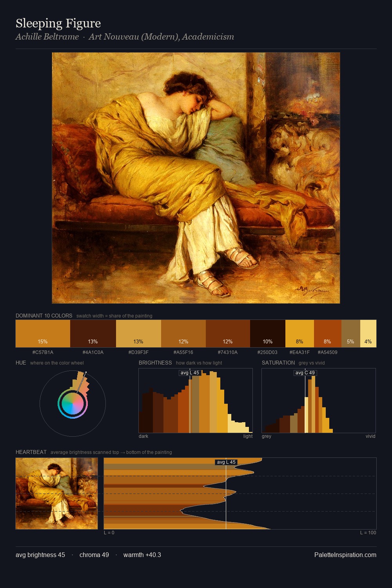Pick the tan 13% swatch above #D39F3F
This screenshot has height=588, width=392.
click(138, 334)
